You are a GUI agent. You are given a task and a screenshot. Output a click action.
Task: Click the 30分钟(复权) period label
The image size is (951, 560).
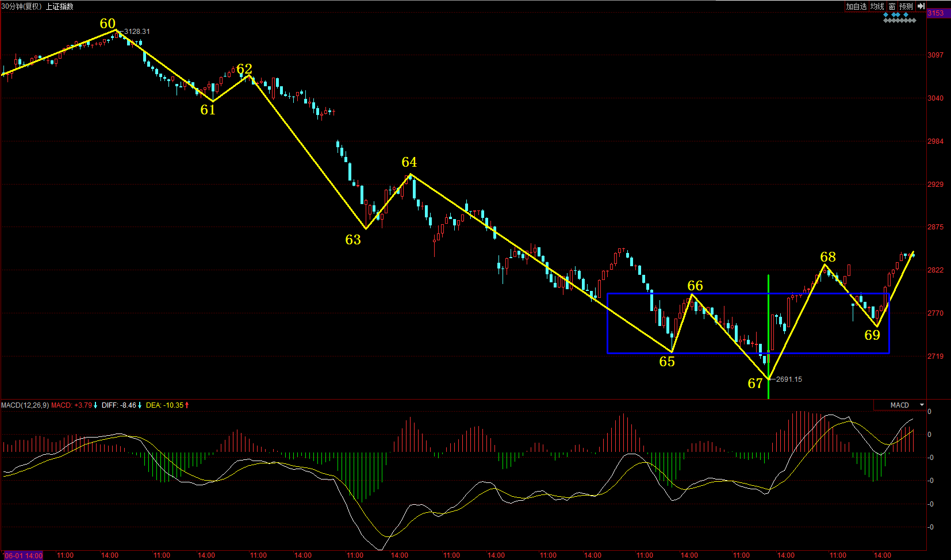(x=22, y=6)
